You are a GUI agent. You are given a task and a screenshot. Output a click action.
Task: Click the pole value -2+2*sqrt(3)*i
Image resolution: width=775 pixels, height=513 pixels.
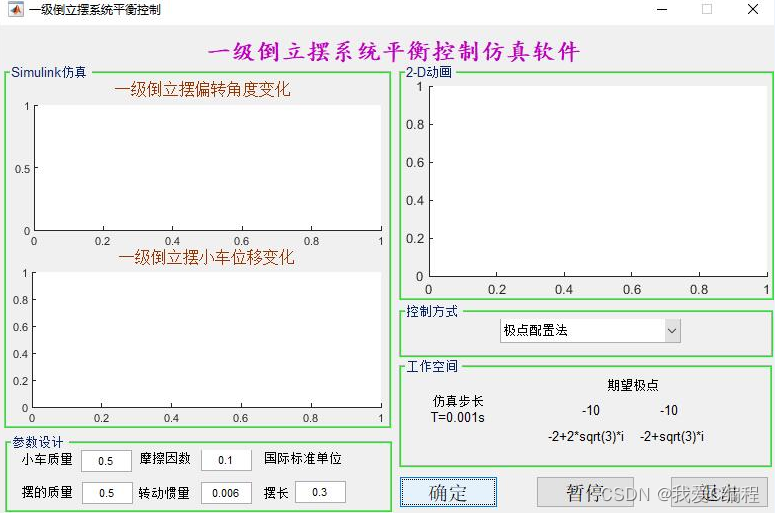click(x=586, y=436)
